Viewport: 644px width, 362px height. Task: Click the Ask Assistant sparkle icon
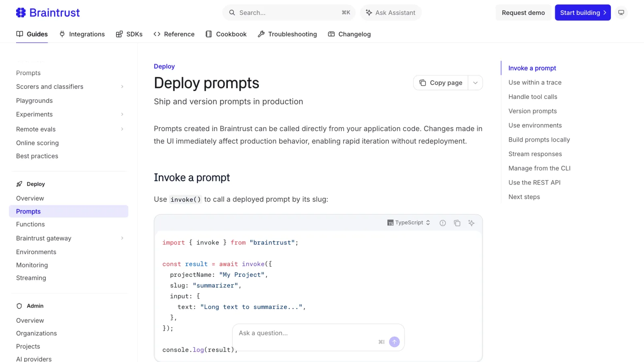coord(369,13)
